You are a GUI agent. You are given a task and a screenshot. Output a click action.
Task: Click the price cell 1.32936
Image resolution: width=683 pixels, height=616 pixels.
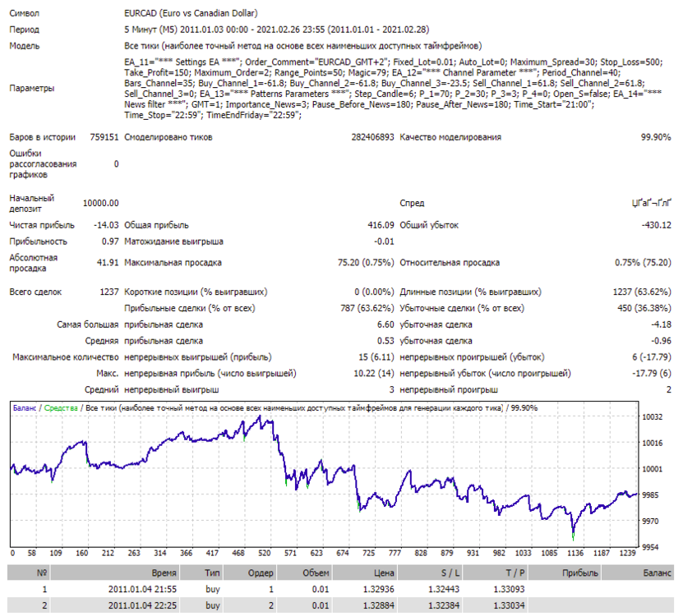point(379,589)
